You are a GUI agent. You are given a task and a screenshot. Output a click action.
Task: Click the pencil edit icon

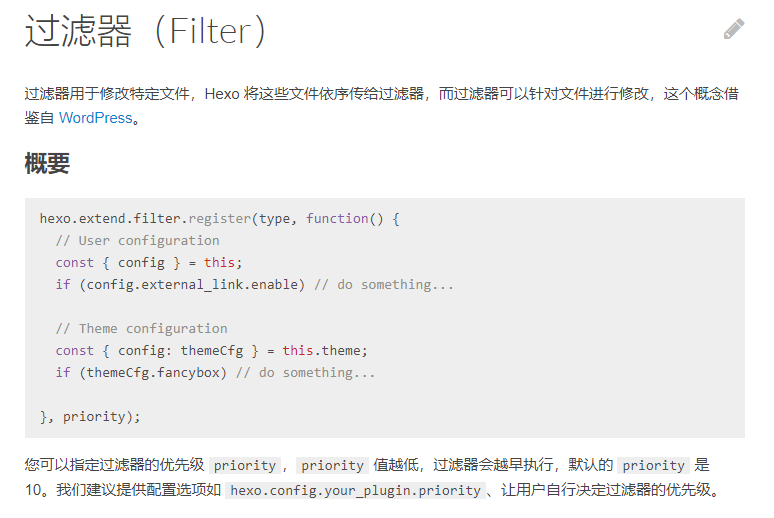(734, 29)
